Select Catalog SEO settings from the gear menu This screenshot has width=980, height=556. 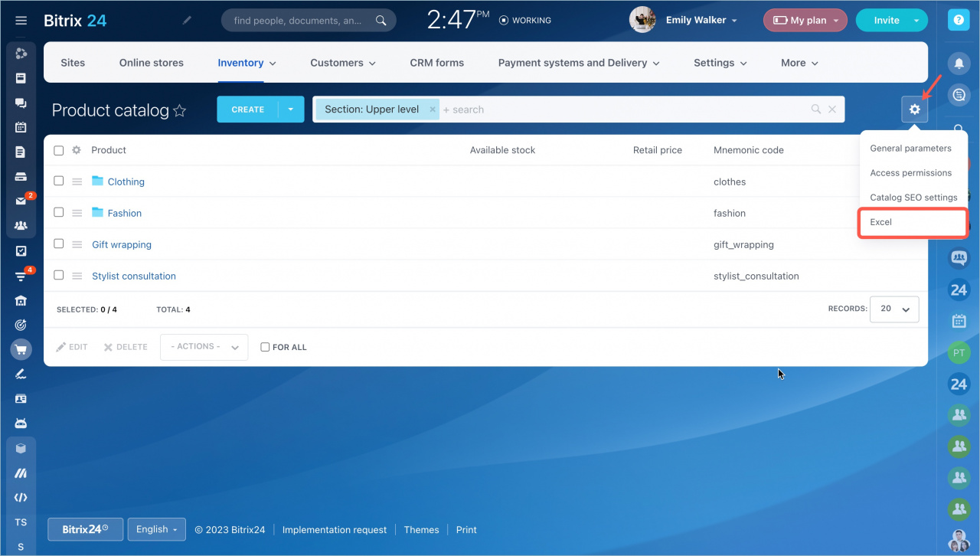click(913, 198)
